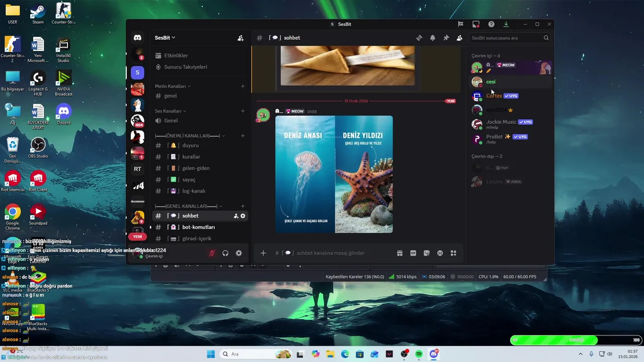Open Discord direct messages home icon
Image resolution: width=644 pixels, height=362 pixels.
(x=137, y=38)
